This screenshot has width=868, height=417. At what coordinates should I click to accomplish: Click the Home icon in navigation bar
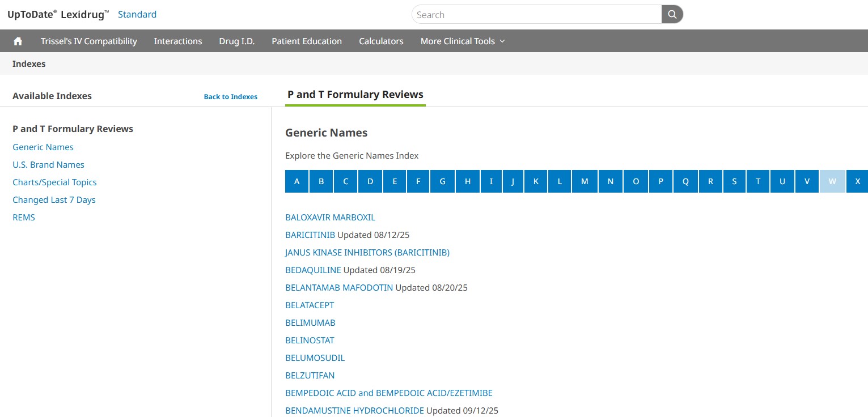[x=18, y=41]
